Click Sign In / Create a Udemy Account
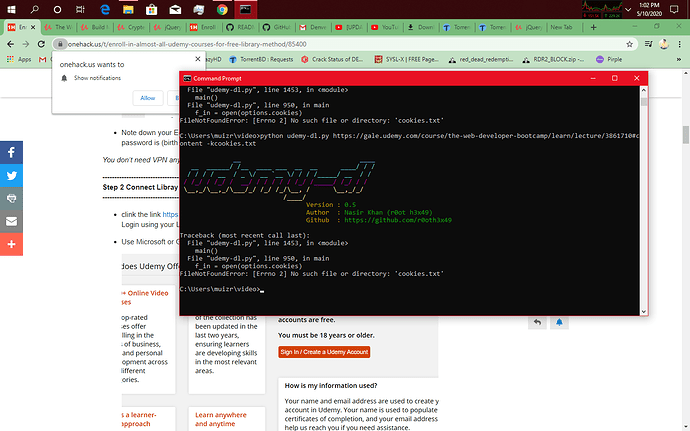Viewport: 690px width, 431px height. pyautogui.click(x=325, y=352)
